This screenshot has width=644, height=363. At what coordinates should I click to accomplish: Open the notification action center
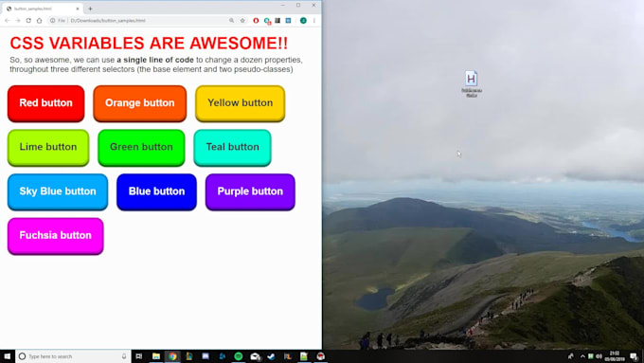click(x=634, y=356)
